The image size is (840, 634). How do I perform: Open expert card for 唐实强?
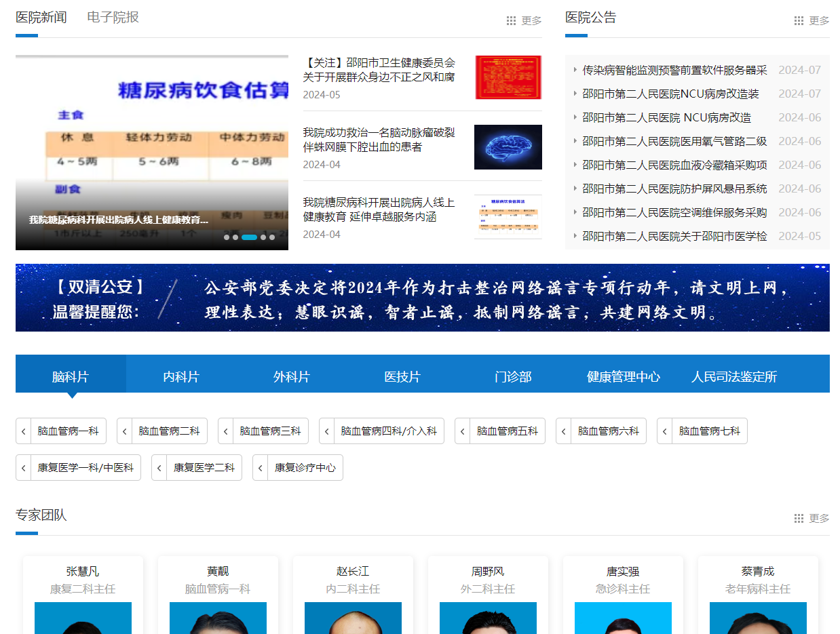click(623, 595)
